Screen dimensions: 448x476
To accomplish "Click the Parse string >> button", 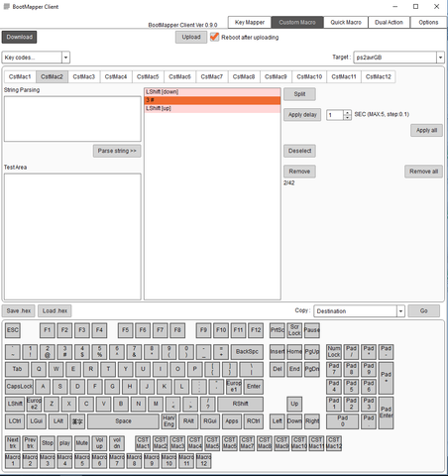I will click(117, 151).
